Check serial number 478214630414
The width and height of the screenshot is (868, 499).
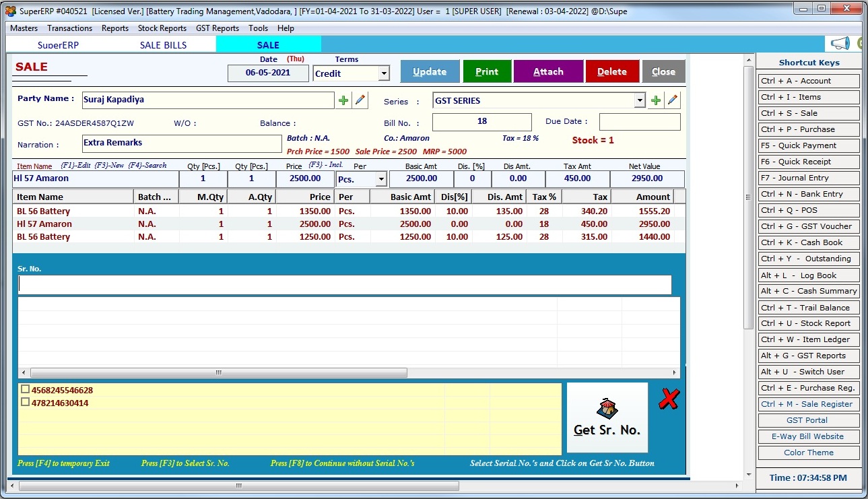25,402
